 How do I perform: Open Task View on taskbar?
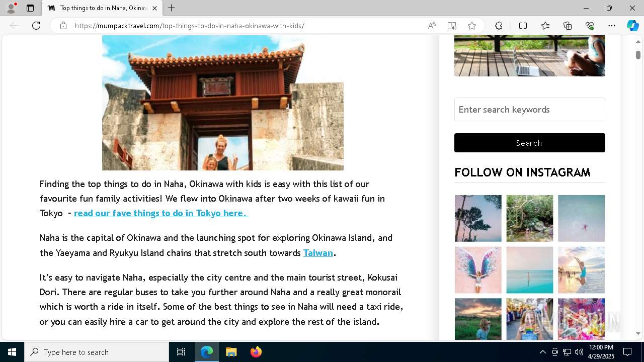point(181,352)
